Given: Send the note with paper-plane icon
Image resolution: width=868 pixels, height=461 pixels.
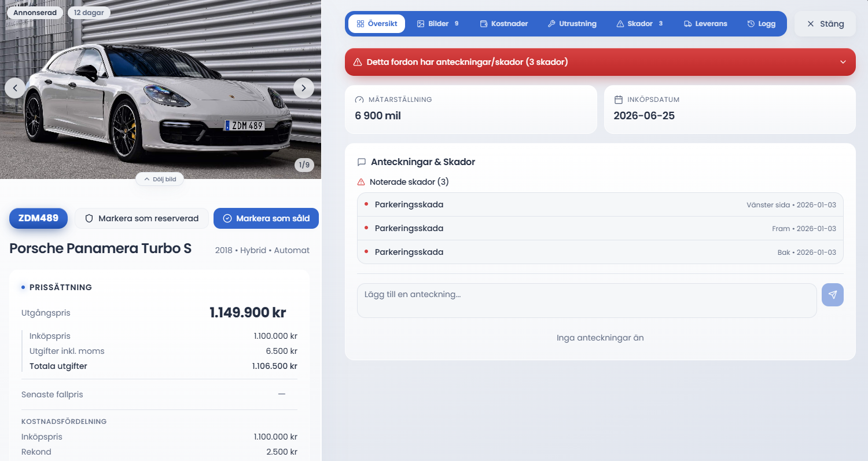Looking at the screenshot, I should [x=833, y=295].
